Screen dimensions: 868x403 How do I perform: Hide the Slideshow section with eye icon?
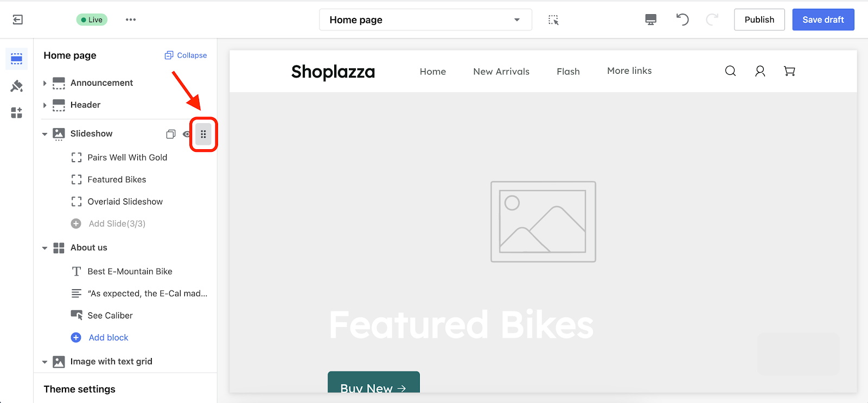point(187,134)
